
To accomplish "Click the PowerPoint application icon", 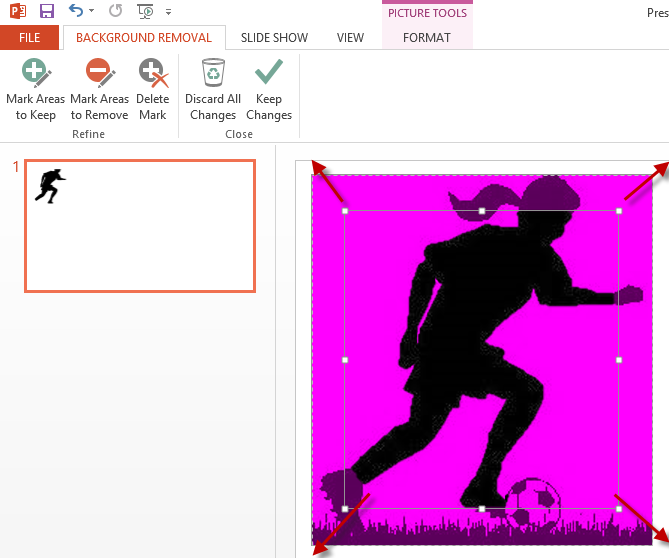I will pyautogui.click(x=17, y=12).
